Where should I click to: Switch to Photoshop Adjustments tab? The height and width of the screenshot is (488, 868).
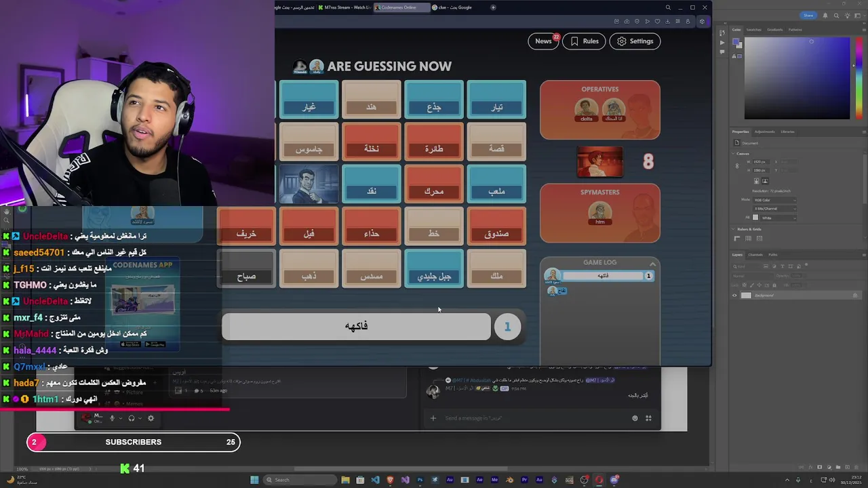(764, 131)
